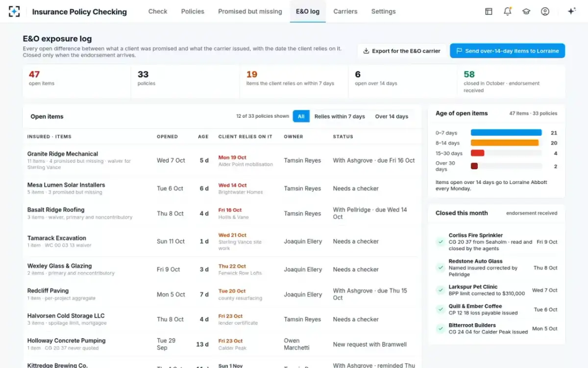Filter to Relies within 7 days
Screen dimensions: 588x368
pos(340,116)
